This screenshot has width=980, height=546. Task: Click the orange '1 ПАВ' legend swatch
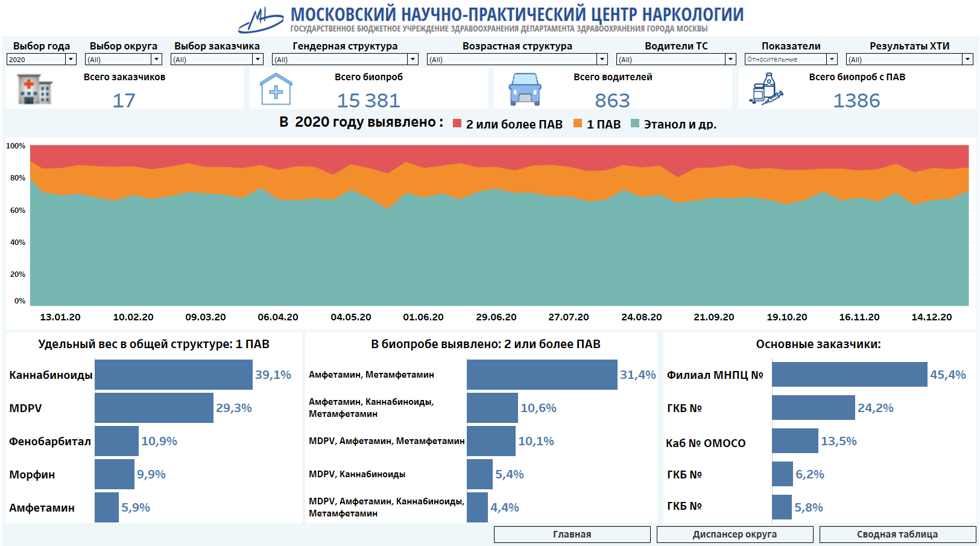(578, 124)
